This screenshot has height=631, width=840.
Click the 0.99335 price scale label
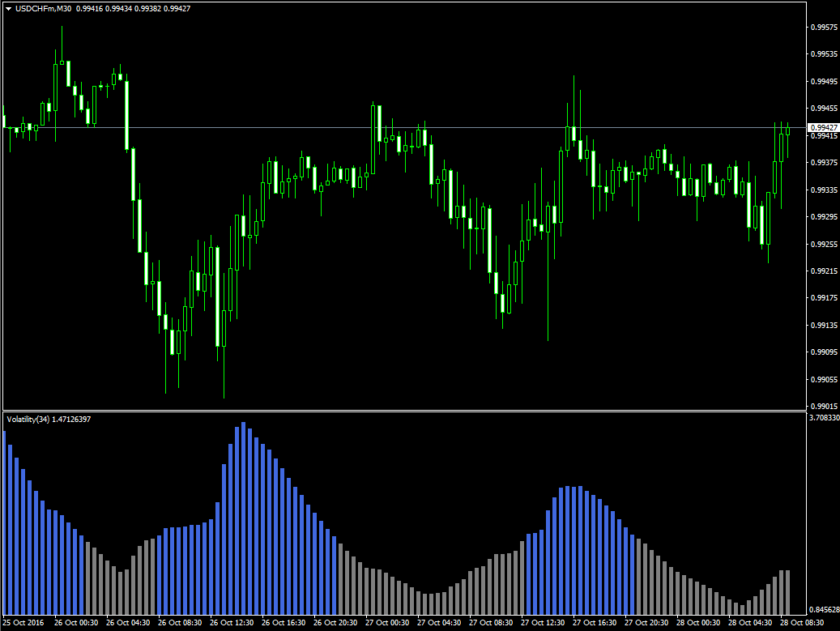[x=823, y=190]
